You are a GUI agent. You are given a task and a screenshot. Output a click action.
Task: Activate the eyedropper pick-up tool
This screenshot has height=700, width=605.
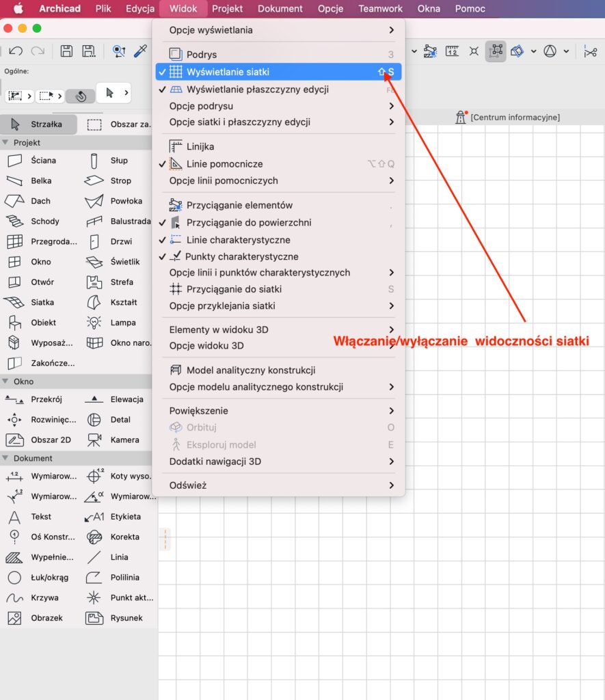point(140,51)
